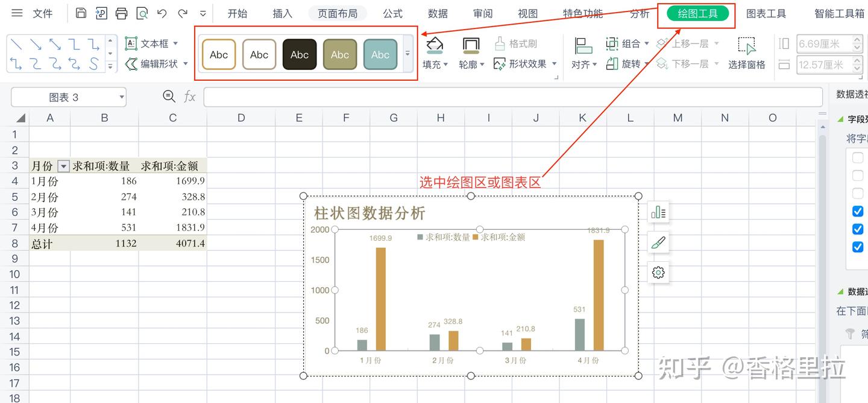The width and height of the screenshot is (868, 403).
Task: Click the Undo arrow icon
Action: [162, 13]
